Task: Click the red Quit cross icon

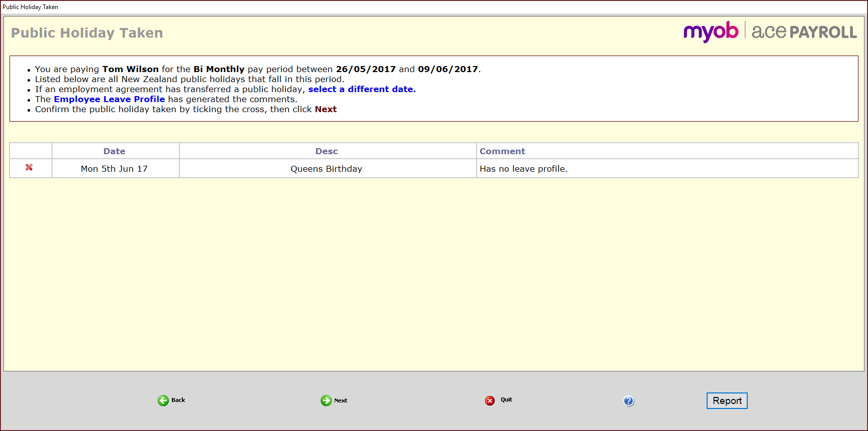Action: 490,400
